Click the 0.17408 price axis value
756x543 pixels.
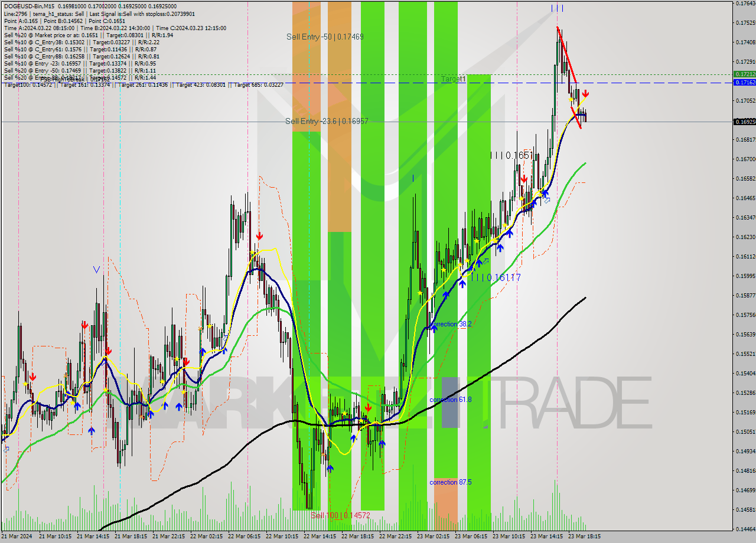745,42
